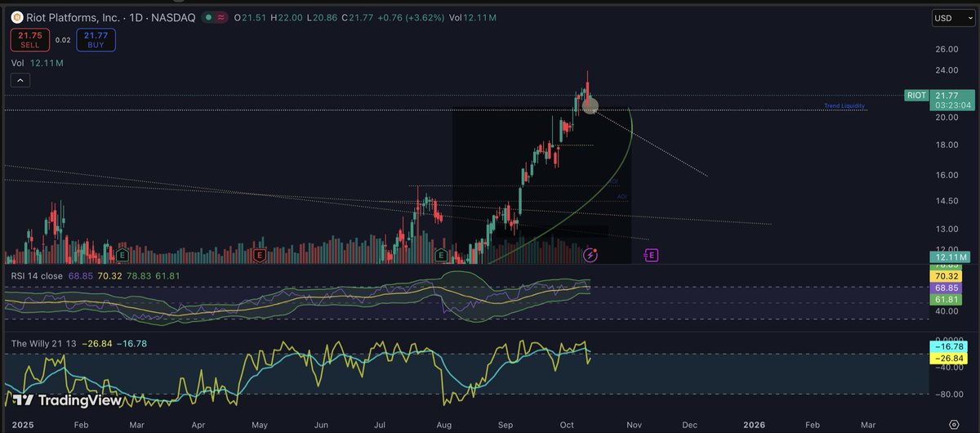This screenshot has width=980, height=433.
Task: Click the RIOT symbol price label
Action: click(916, 96)
